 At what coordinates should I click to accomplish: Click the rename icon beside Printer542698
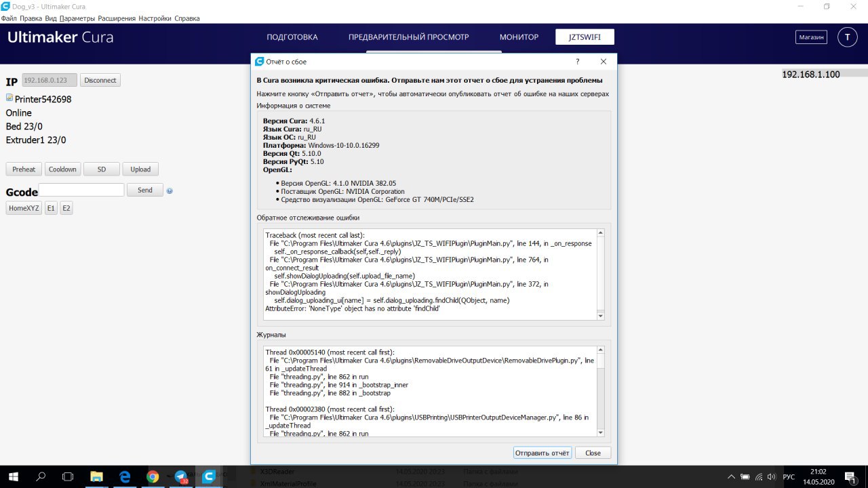click(9, 98)
